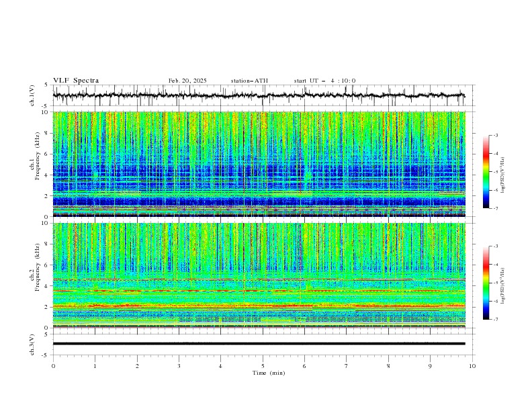The image size is (532, 411).
Task: Click the ch.2 red band near 2 kHz
Action: coord(259,306)
